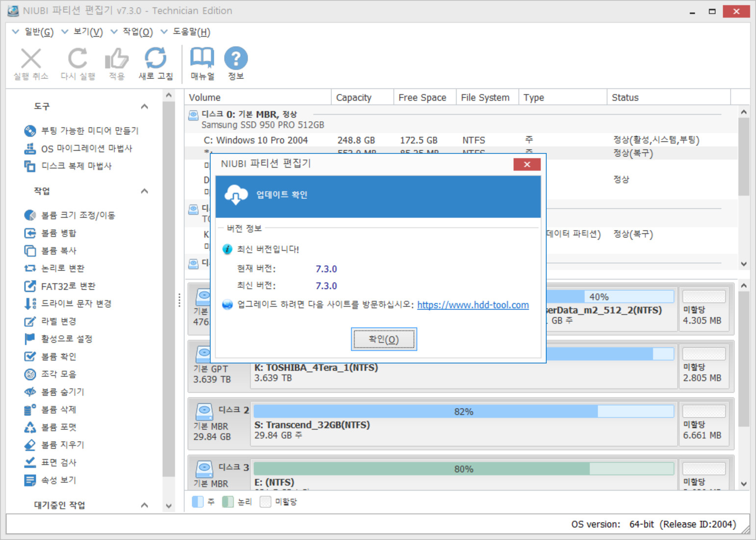Launch 디스크 복제 마법사
Viewport: 756px width, 540px height.
(68, 166)
